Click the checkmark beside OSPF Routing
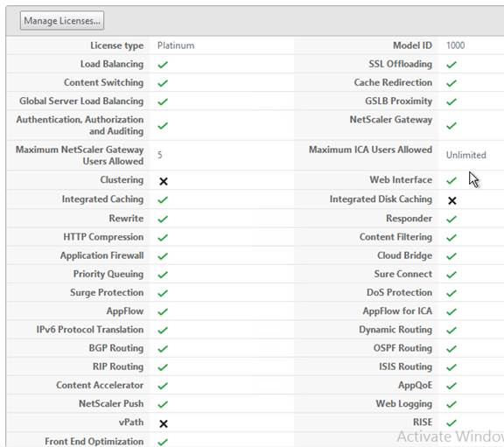Viewport: 504px width, 447px height. (451, 349)
